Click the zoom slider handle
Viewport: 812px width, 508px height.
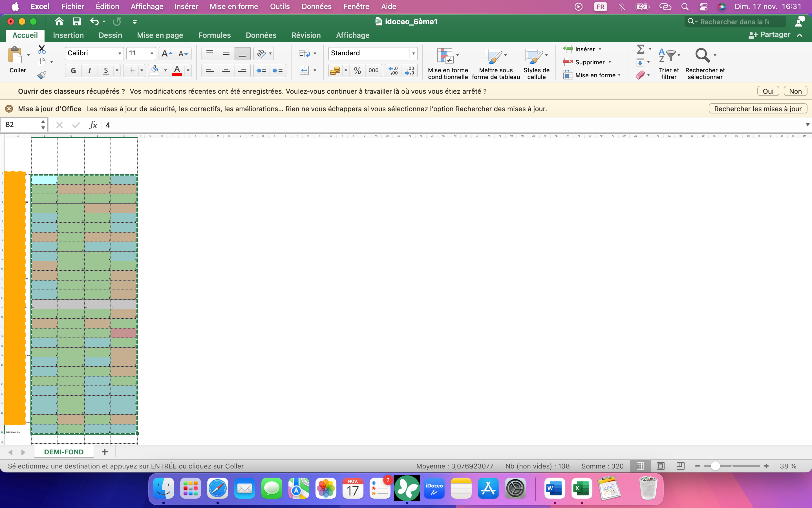(715, 466)
